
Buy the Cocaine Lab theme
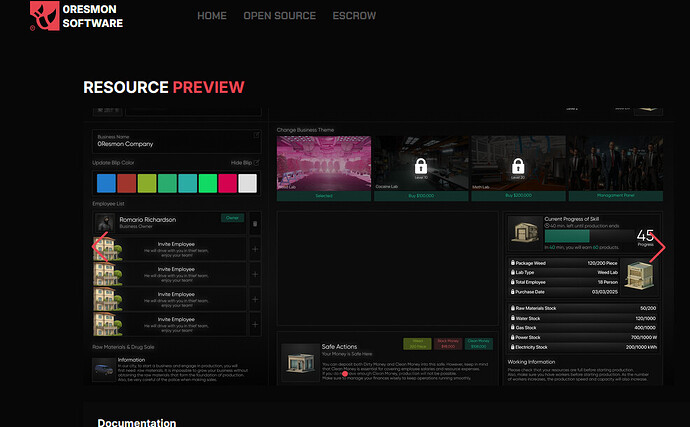click(x=421, y=197)
